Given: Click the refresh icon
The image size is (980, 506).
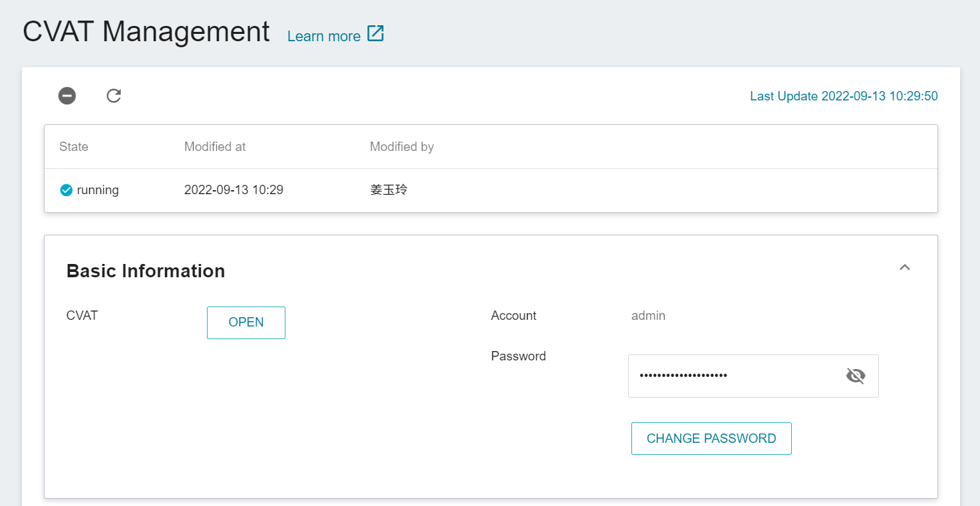Looking at the screenshot, I should pyautogui.click(x=114, y=96).
